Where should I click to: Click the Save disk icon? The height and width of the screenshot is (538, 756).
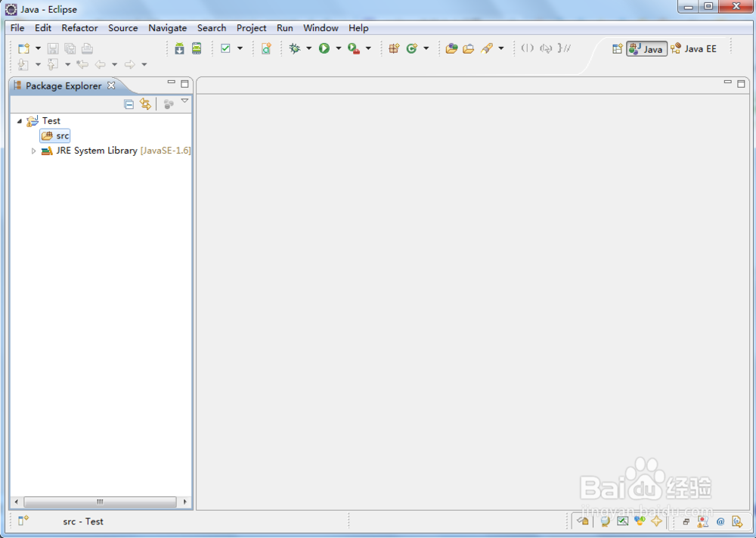coord(53,48)
